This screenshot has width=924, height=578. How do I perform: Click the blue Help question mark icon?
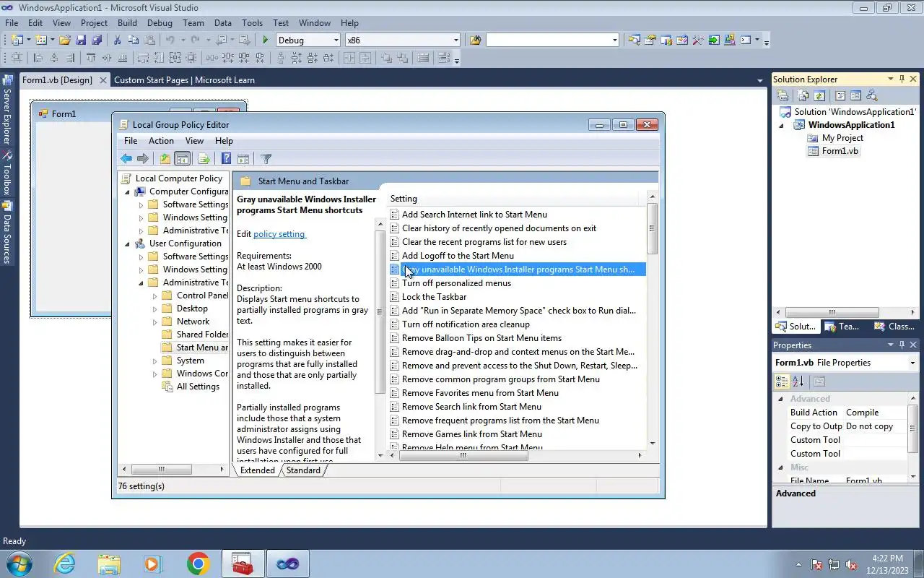(226, 159)
